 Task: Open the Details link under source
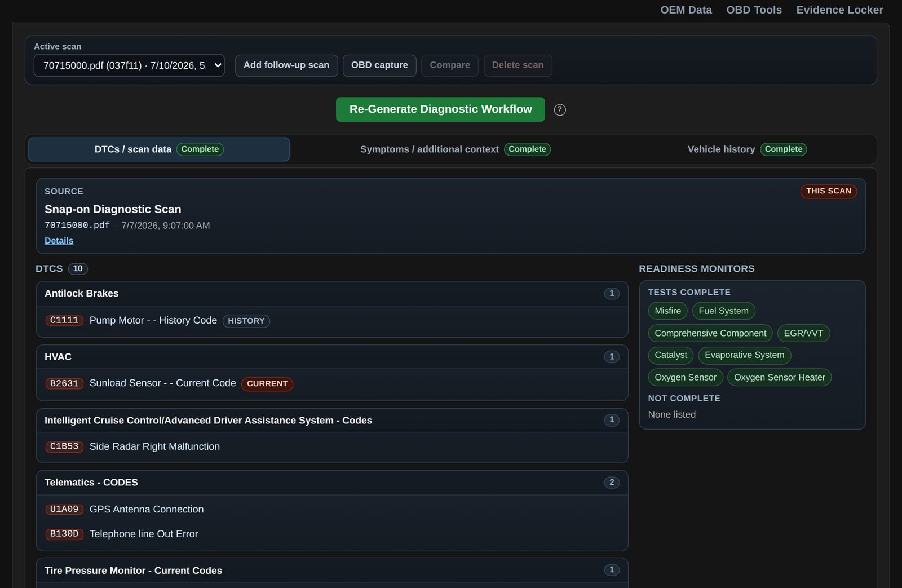(59, 241)
